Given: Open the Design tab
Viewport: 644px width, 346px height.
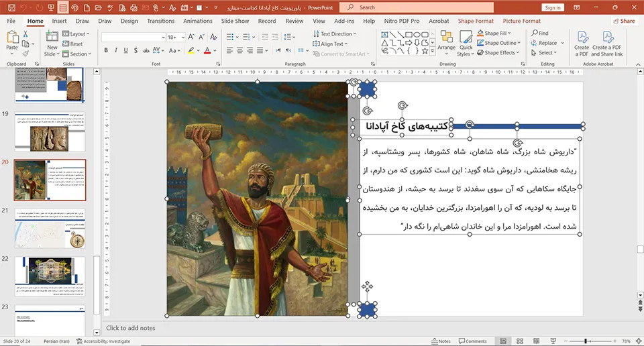Looking at the screenshot, I should 129,21.
